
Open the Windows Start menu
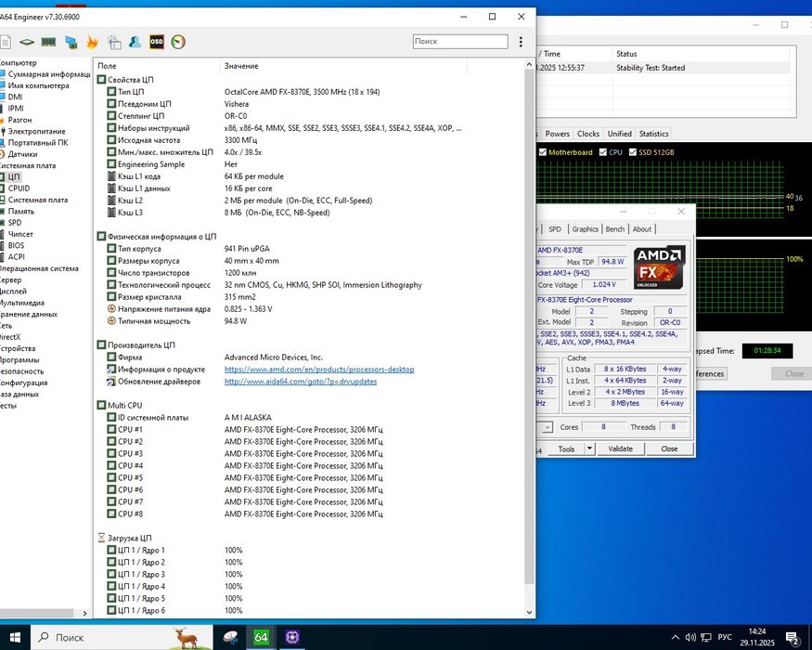(x=15, y=637)
